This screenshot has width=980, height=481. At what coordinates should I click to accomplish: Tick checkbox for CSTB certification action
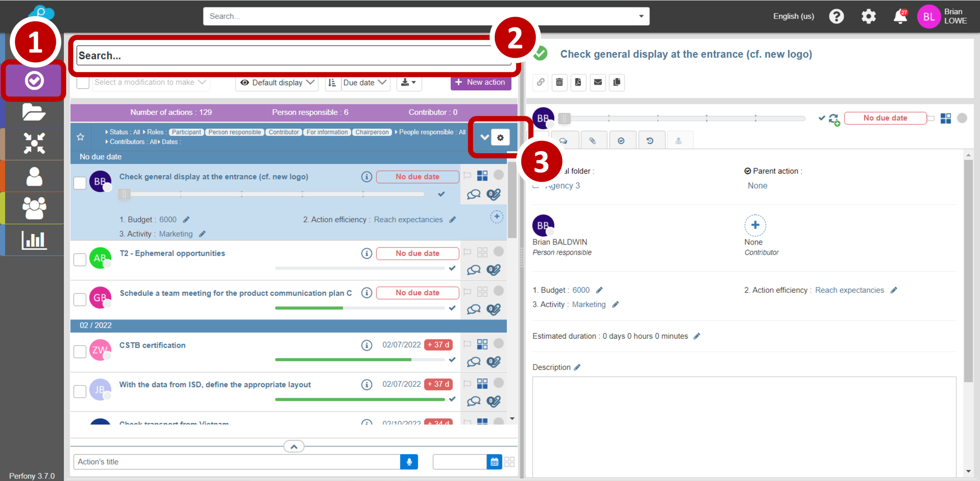click(x=80, y=351)
